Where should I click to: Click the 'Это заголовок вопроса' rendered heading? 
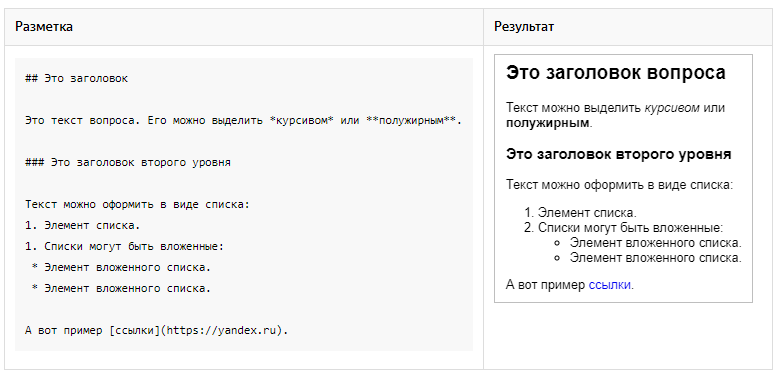pyautogui.click(x=616, y=73)
